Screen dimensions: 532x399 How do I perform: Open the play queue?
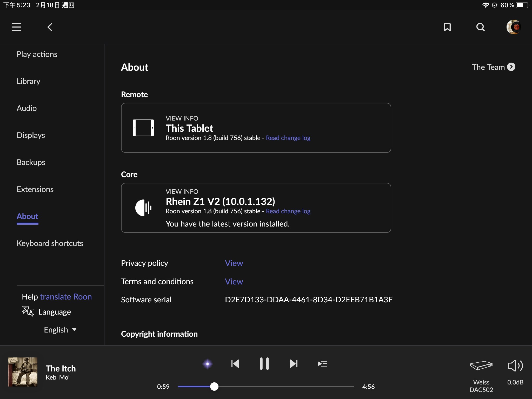[322, 364]
